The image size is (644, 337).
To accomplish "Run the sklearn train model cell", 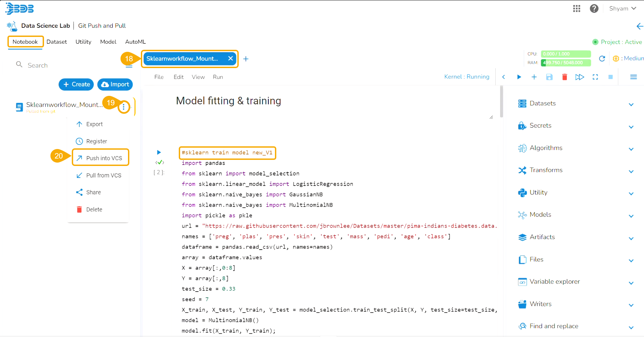I will pyautogui.click(x=159, y=152).
